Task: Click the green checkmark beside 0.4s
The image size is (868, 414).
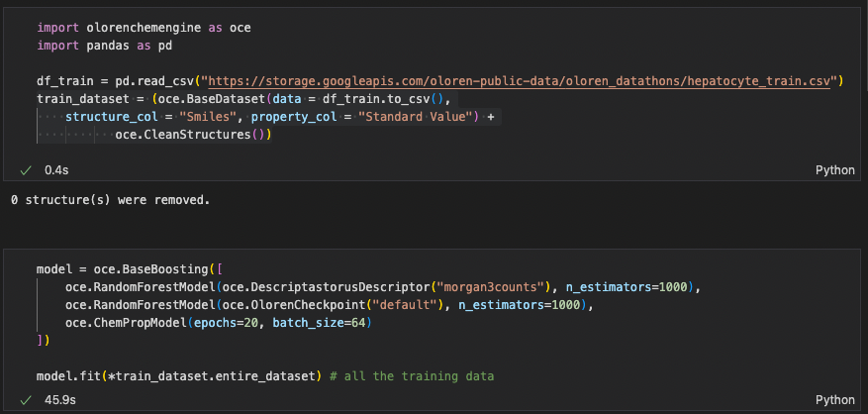Action: [26, 170]
